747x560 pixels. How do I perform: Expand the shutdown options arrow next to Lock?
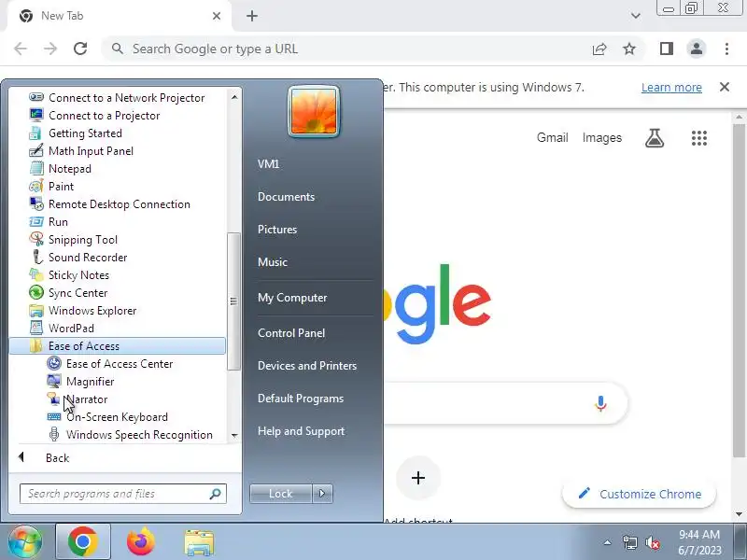click(x=322, y=494)
